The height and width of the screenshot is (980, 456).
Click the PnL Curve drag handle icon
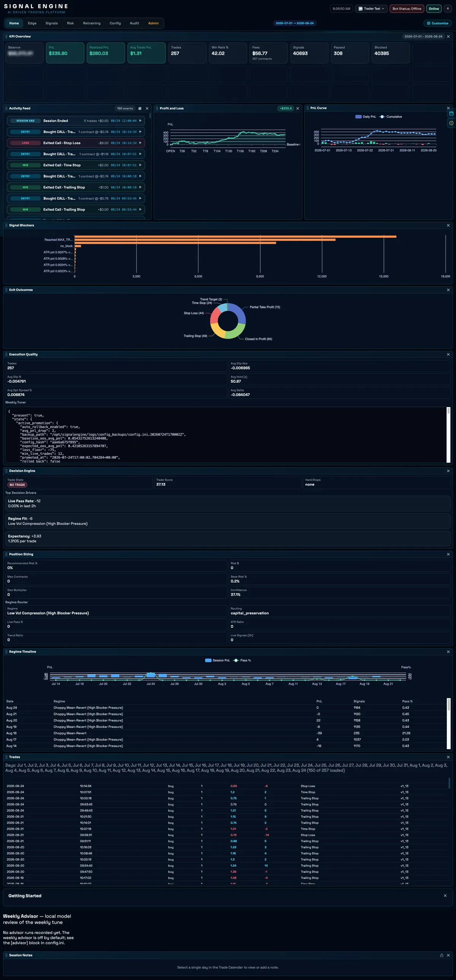point(307,108)
